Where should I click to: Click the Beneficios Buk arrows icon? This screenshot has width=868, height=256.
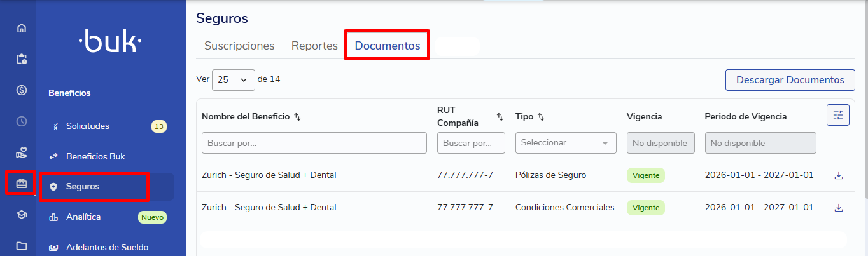click(x=53, y=156)
